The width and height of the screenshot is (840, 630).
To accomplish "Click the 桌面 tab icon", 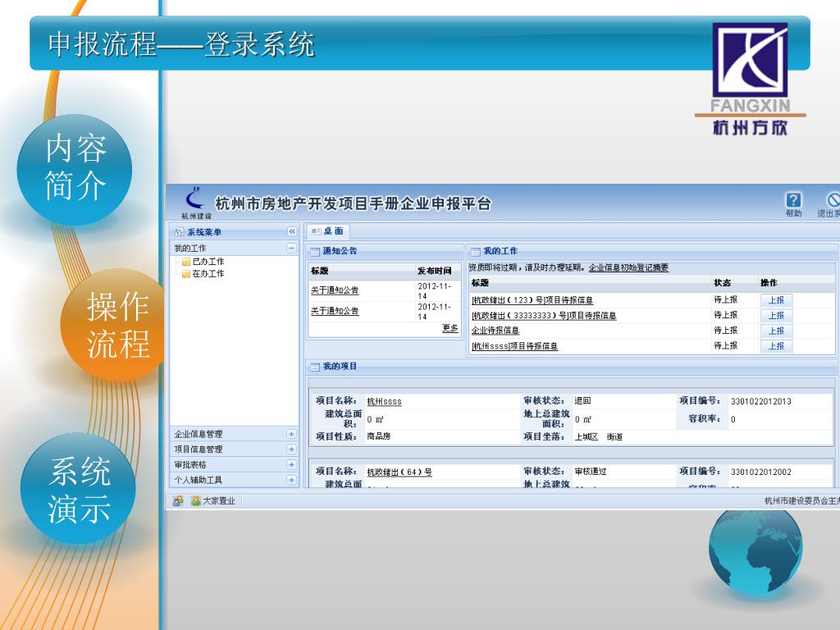I will click(316, 231).
